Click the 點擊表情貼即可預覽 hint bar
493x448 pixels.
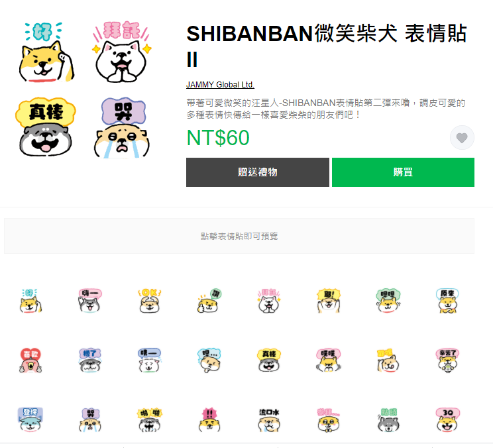(239, 236)
